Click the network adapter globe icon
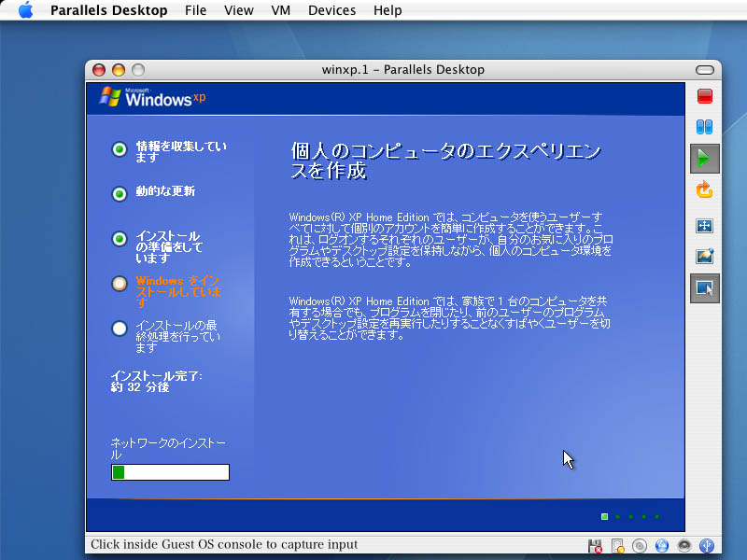Screen dimensions: 747x560 tap(662, 545)
